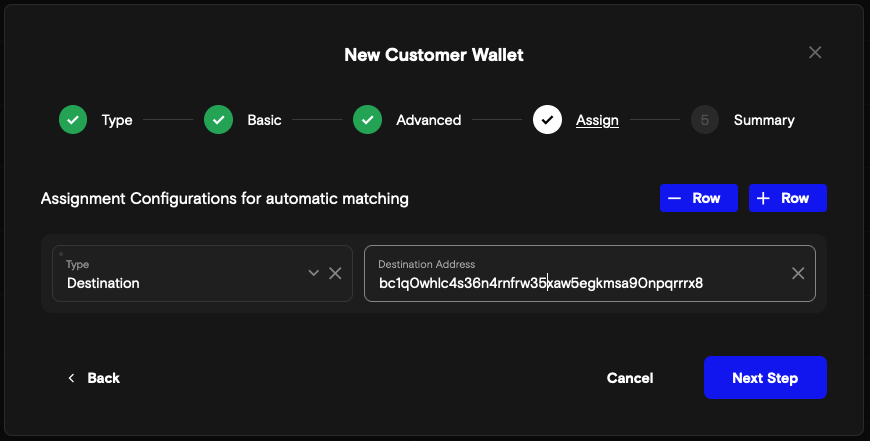Screen dimensions: 870x441
Task: Click the green checkmark icon for Advanced step
Action: tap(367, 120)
